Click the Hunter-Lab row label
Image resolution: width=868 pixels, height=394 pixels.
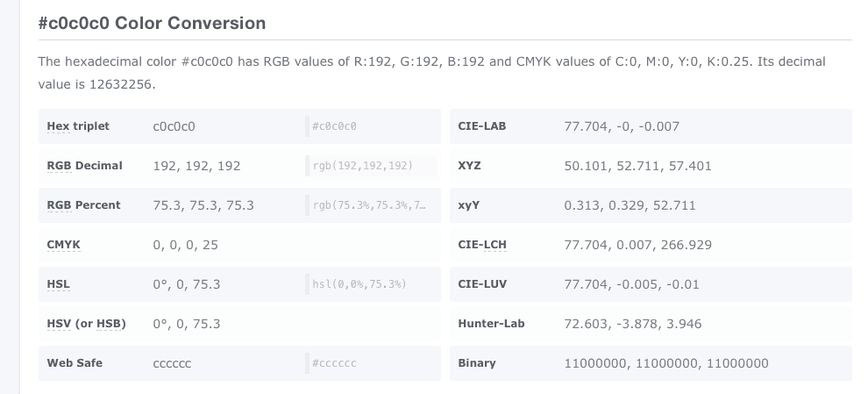point(491,324)
